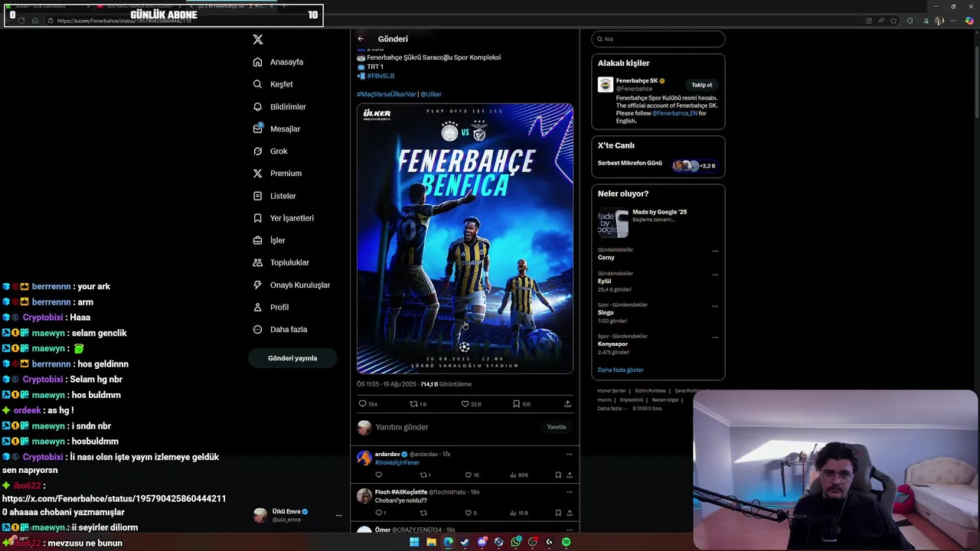The width and height of the screenshot is (980, 551).
Task: Click the Ara search box
Action: tap(658, 39)
